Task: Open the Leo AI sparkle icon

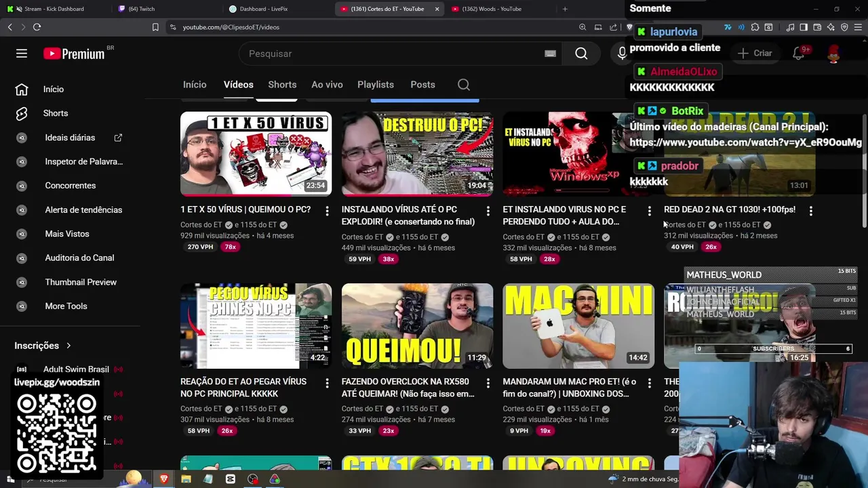Action: click(831, 27)
